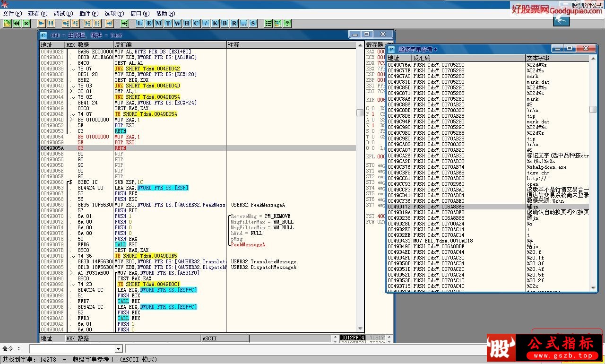Open the Handles window (H button)
605x364 pixels.
click(x=187, y=23)
